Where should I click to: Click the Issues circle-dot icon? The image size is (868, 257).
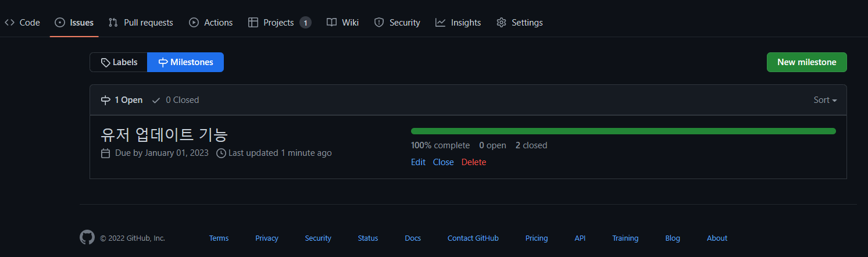coord(60,23)
